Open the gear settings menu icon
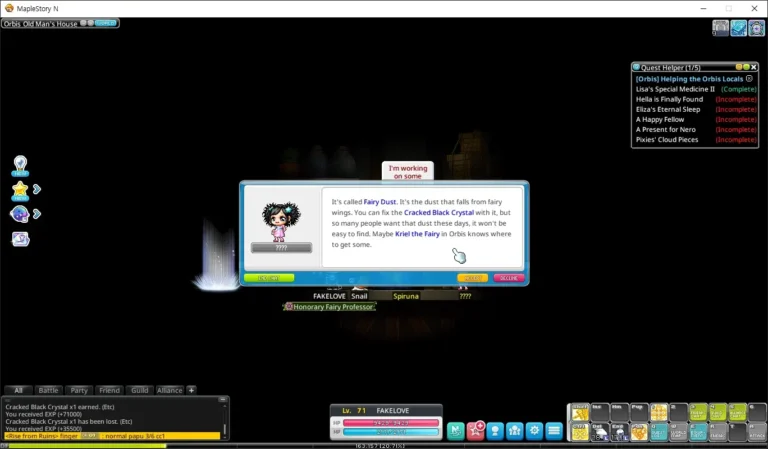Image resolution: width=768 pixels, height=449 pixels. (x=534, y=431)
